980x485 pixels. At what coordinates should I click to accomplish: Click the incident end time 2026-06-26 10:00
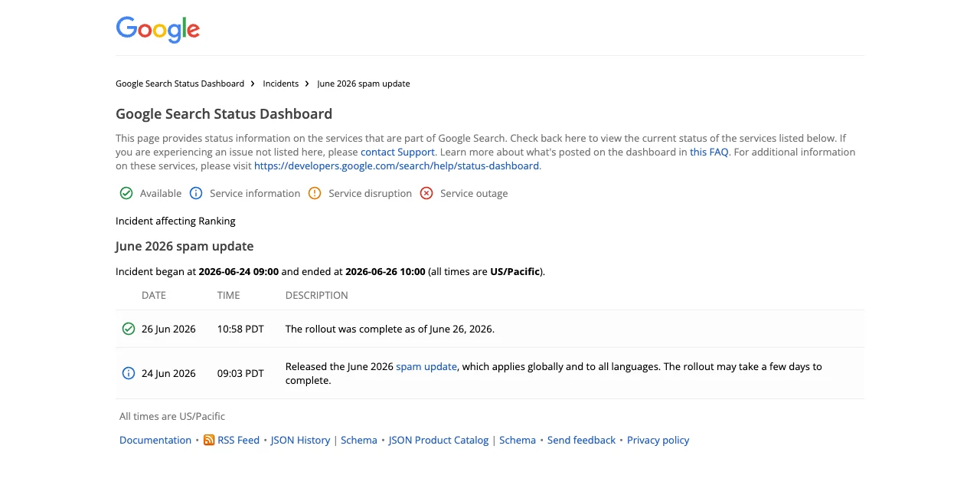click(x=385, y=271)
